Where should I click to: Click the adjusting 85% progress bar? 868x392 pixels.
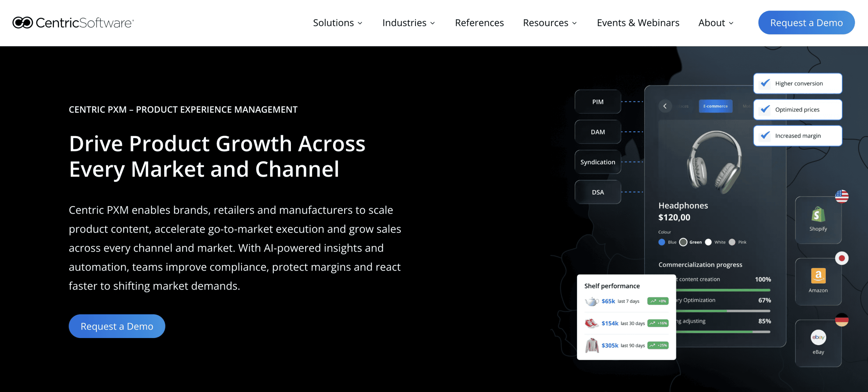click(723, 332)
